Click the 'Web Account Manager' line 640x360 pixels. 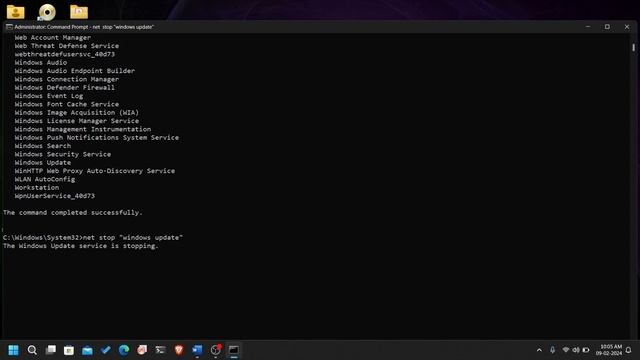53,38
